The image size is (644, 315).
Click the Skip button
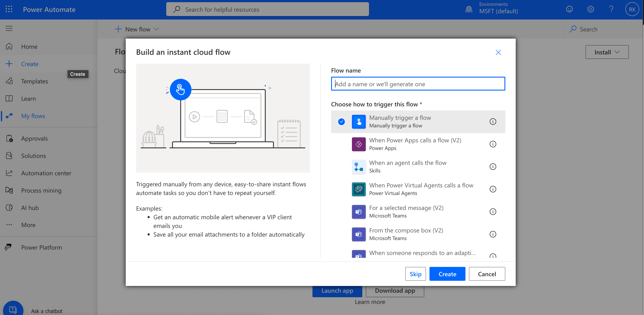pyautogui.click(x=415, y=274)
